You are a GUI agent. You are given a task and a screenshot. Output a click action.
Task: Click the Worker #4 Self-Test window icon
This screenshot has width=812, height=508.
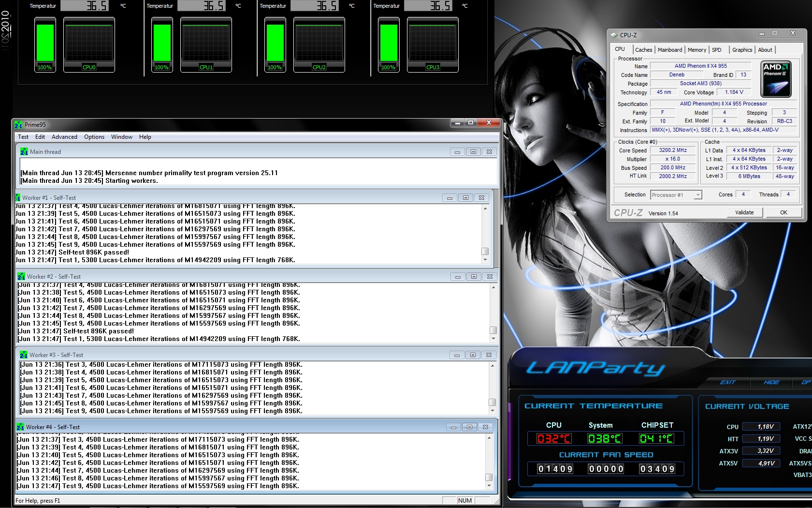[x=20, y=427]
